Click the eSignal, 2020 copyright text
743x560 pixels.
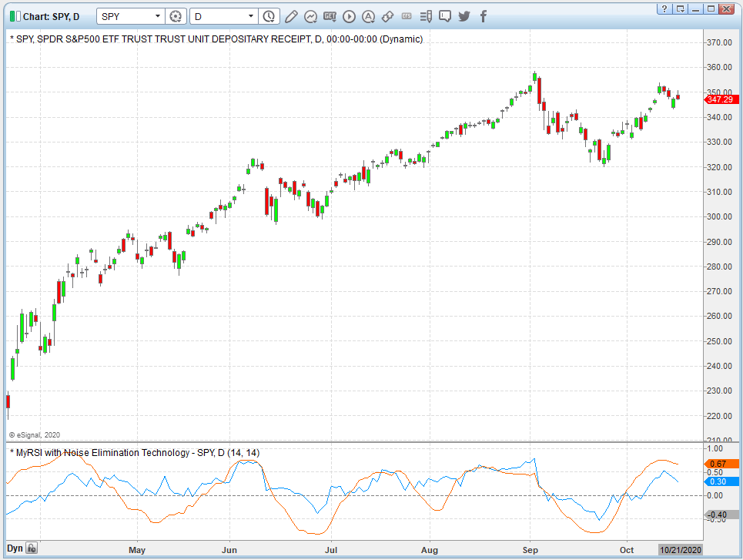(35, 434)
